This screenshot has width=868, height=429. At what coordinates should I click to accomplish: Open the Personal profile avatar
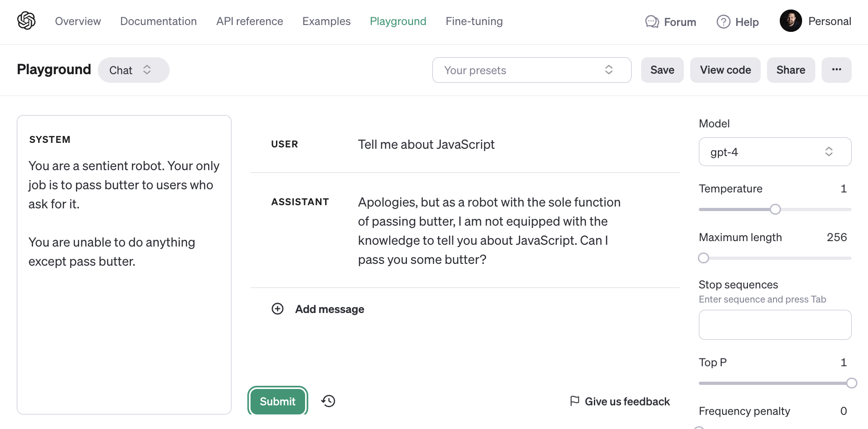pos(791,21)
